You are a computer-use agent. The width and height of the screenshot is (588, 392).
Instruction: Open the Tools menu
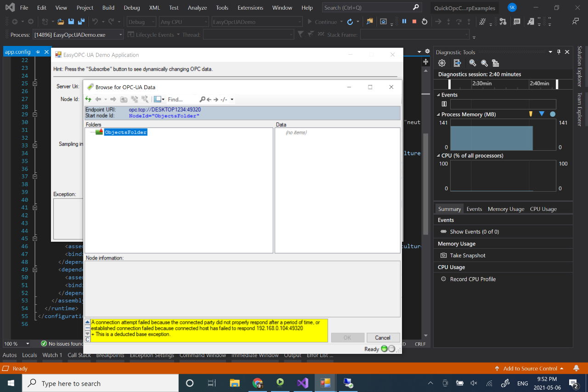coord(222,8)
